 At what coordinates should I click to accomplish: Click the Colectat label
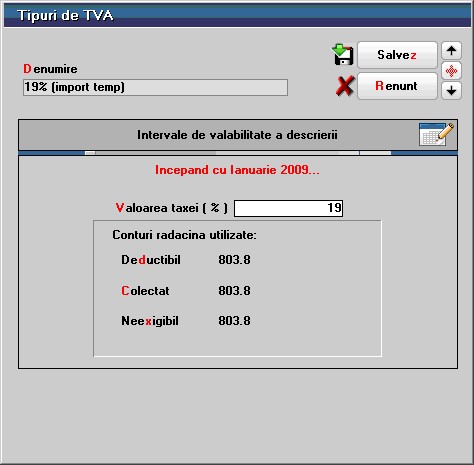145,291
